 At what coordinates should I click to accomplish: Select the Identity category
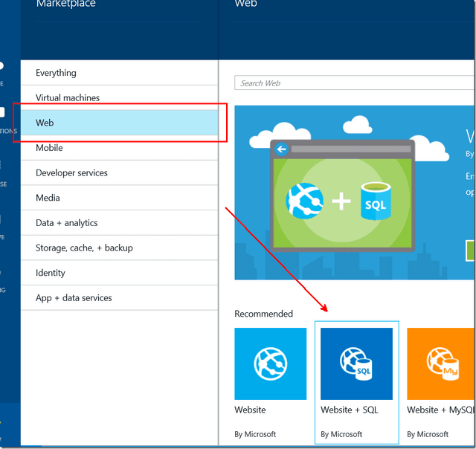[119, 273]
